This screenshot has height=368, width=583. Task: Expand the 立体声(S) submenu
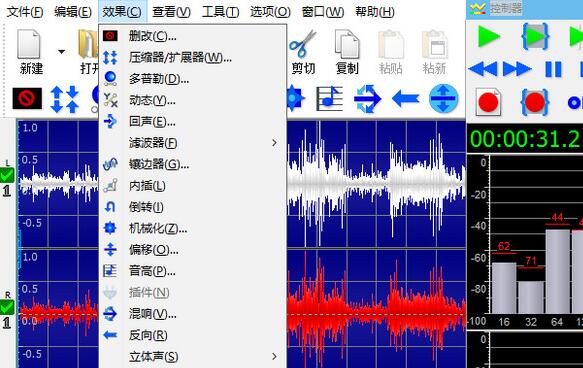(193, 357)
